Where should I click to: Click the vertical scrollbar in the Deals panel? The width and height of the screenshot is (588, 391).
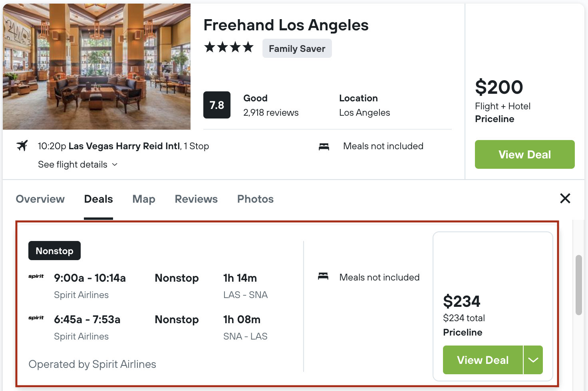(x=579, y=285)
